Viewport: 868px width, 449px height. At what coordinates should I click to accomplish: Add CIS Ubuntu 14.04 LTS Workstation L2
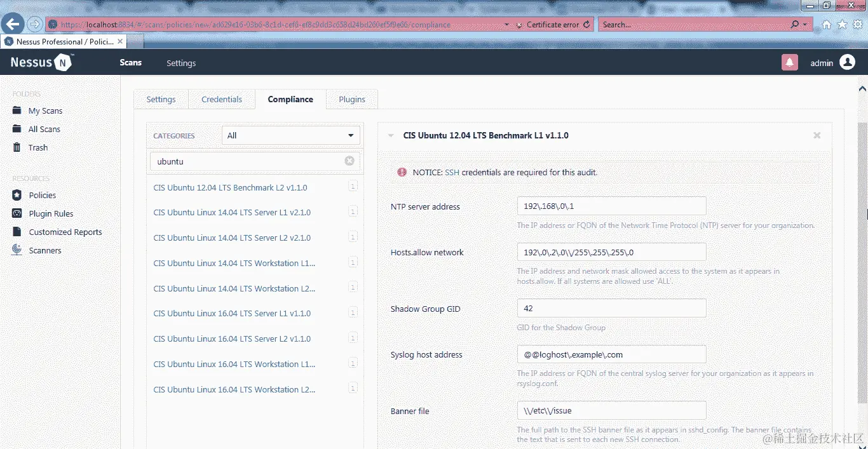(234, 288)
